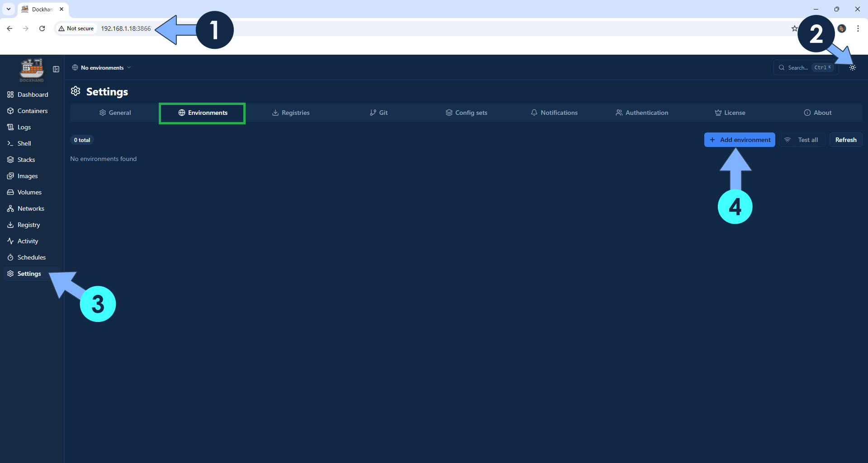The width and height of the screenshot is (868, 463).
Task: View the Containers list
Action: [32, 111]
